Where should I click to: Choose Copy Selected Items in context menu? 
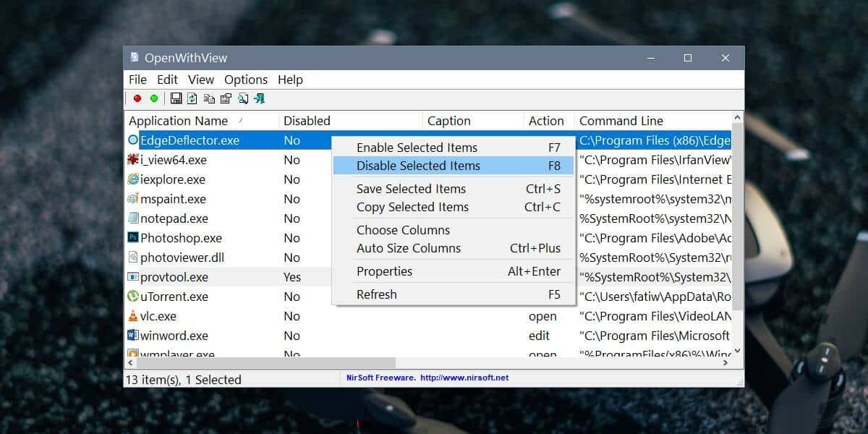[454, 207]
